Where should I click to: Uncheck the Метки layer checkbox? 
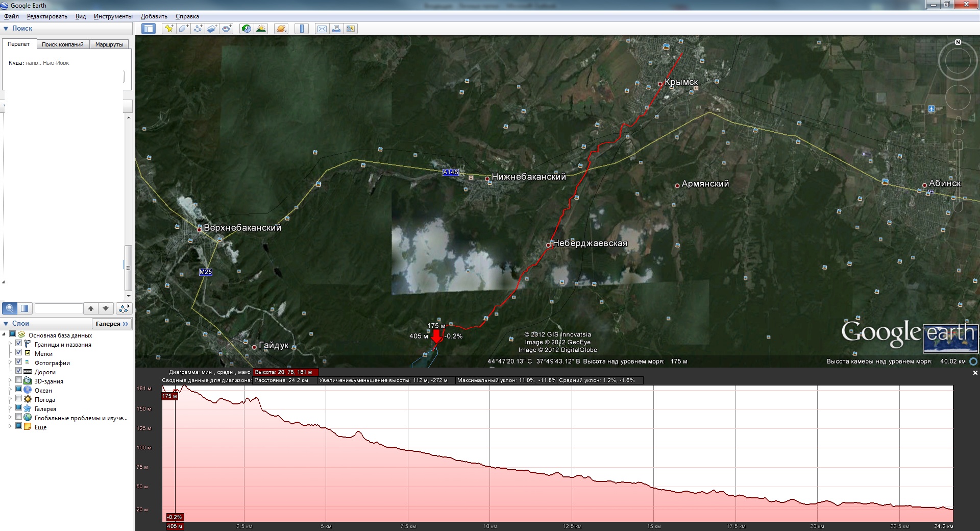tap(19, 353)
